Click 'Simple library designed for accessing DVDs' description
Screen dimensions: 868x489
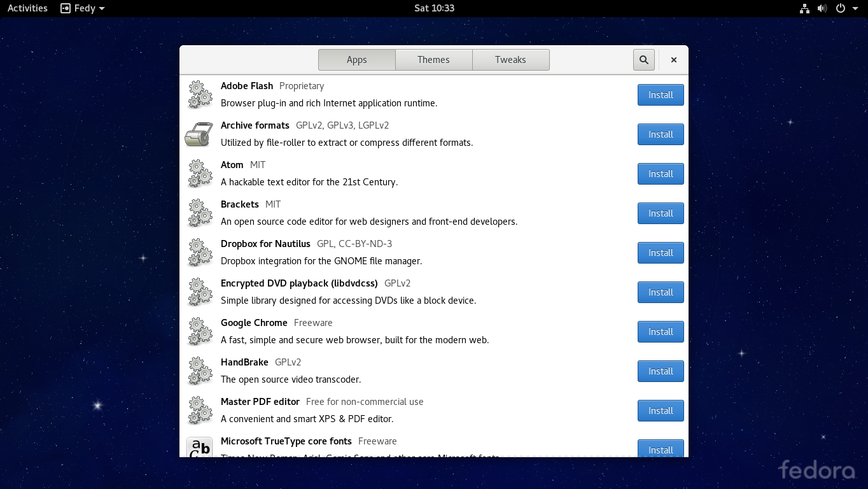pos(348,301)
